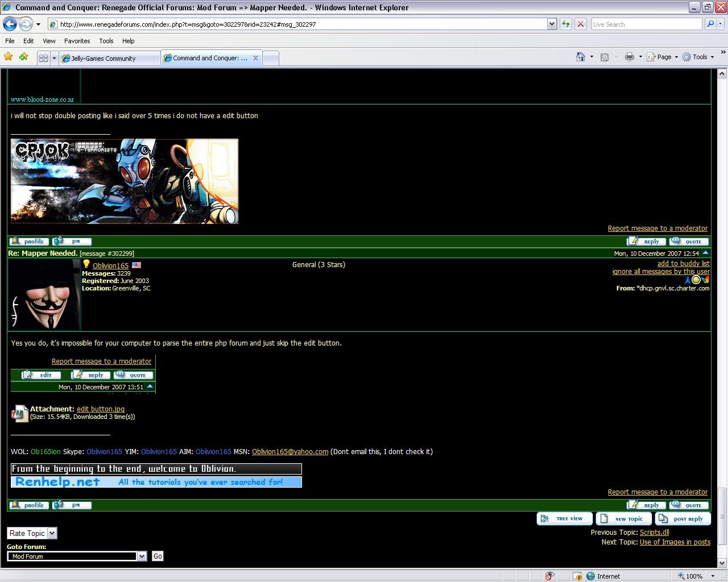Click the Stop loading icon
This screenshot has width=728, height=582.
coord(580,24)
